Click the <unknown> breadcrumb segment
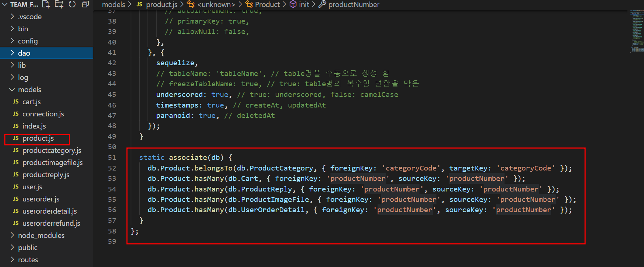The image size is (644, 267). 216,4
